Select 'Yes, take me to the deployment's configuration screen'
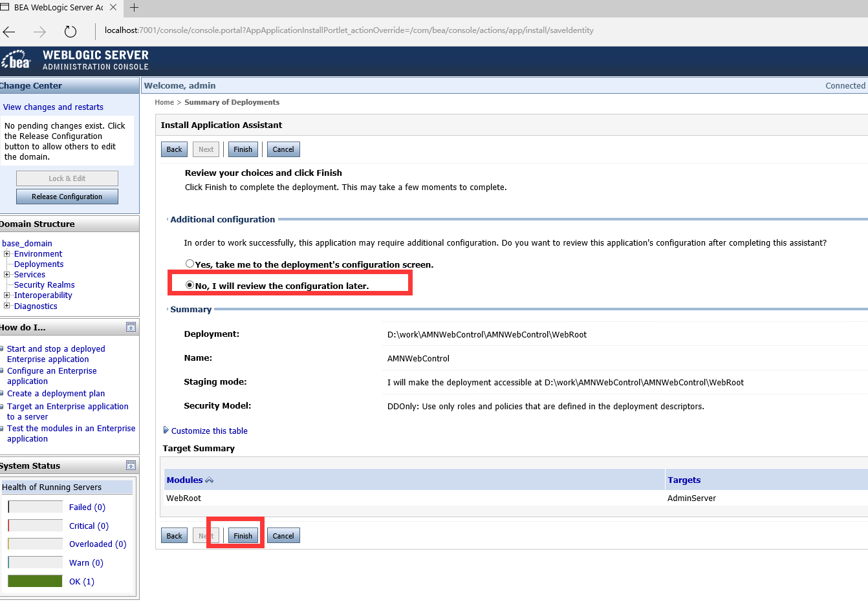This screenshot has height=609, width=868. pos(190,264)
